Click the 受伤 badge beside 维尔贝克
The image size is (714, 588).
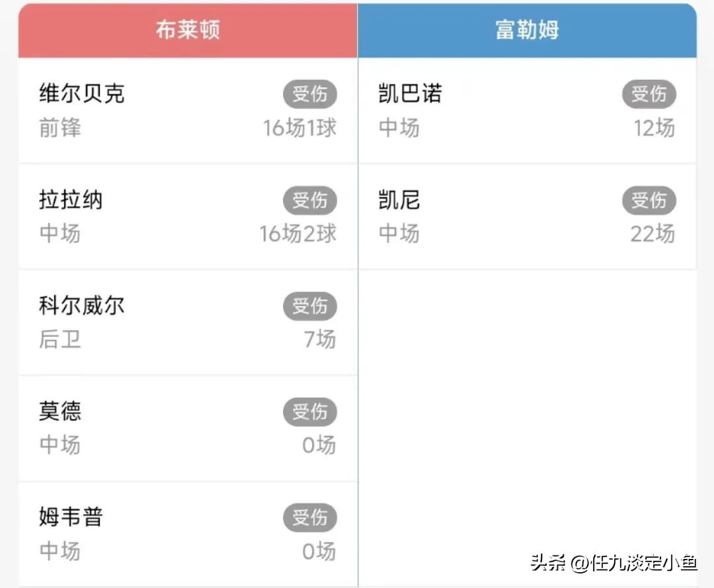coord(310,94)
